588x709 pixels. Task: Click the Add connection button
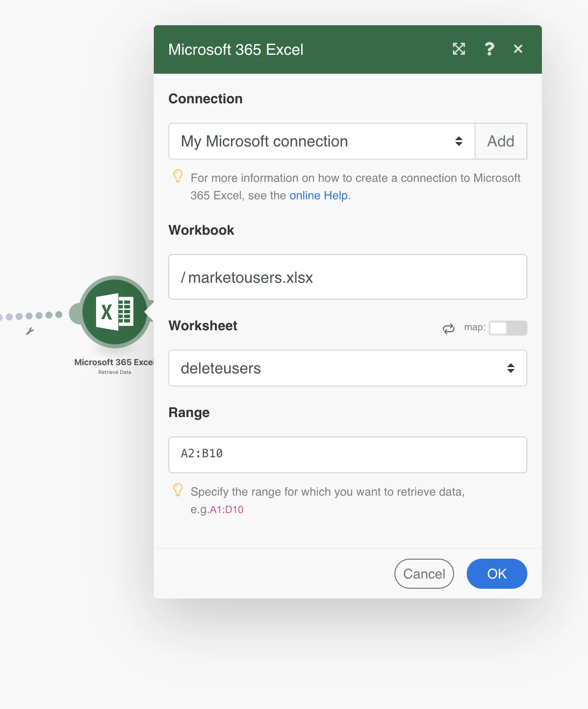pyautogui.click(x=501, y=141)
